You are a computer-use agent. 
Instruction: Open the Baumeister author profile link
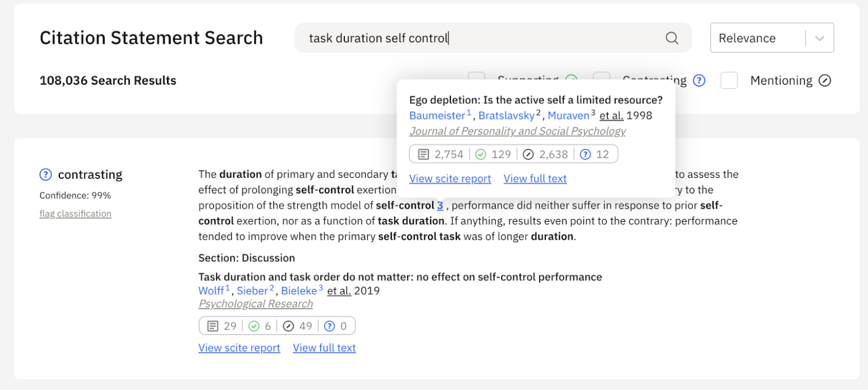point(437,115)
